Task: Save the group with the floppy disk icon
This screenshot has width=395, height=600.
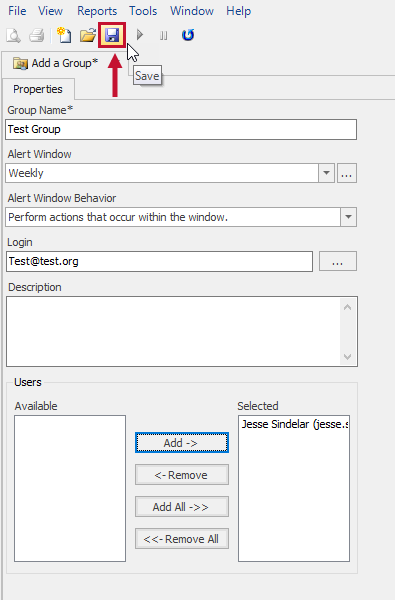Action: (112, 35)
